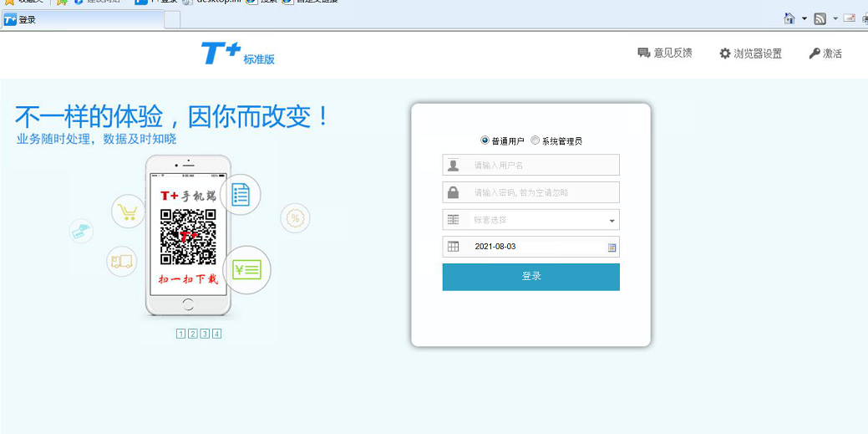Switch to the 登录 browser tab
868x434 pixels.
pyautogui.click(x=82, y=20)
